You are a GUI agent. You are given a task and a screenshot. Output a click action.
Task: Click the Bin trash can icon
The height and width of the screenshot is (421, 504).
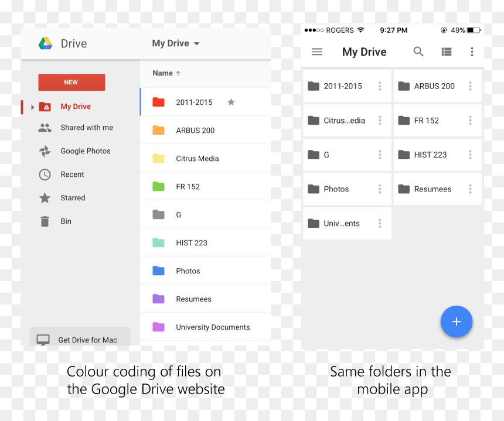click(x=45, y=221)
